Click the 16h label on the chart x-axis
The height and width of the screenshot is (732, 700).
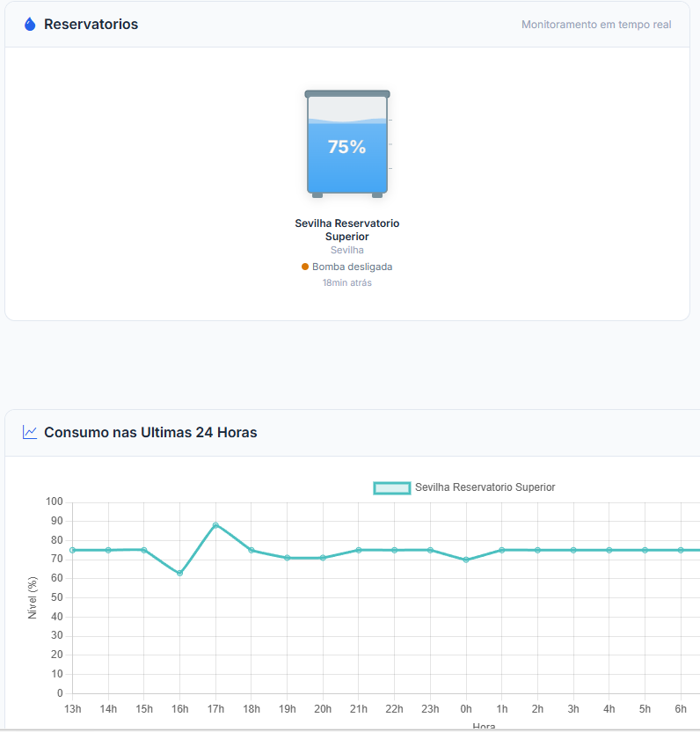click(179, 708)
